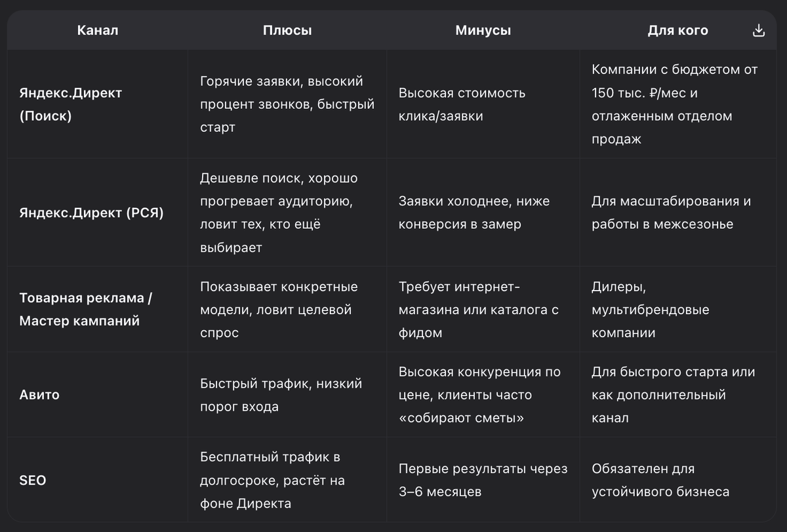Click the Дешевле поиск pros cell
This screenshot has height=532, width=787.
(x=279, y=213)
